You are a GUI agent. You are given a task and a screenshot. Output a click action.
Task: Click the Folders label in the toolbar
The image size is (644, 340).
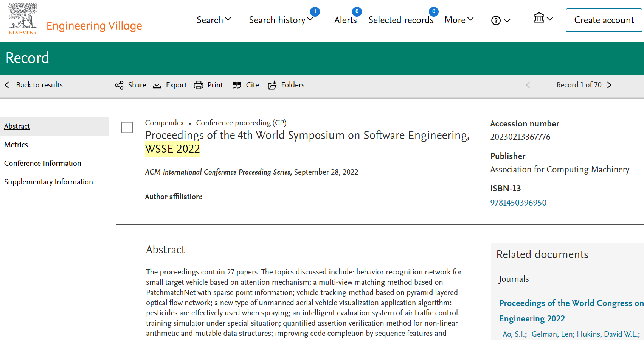tap(293, 85)
